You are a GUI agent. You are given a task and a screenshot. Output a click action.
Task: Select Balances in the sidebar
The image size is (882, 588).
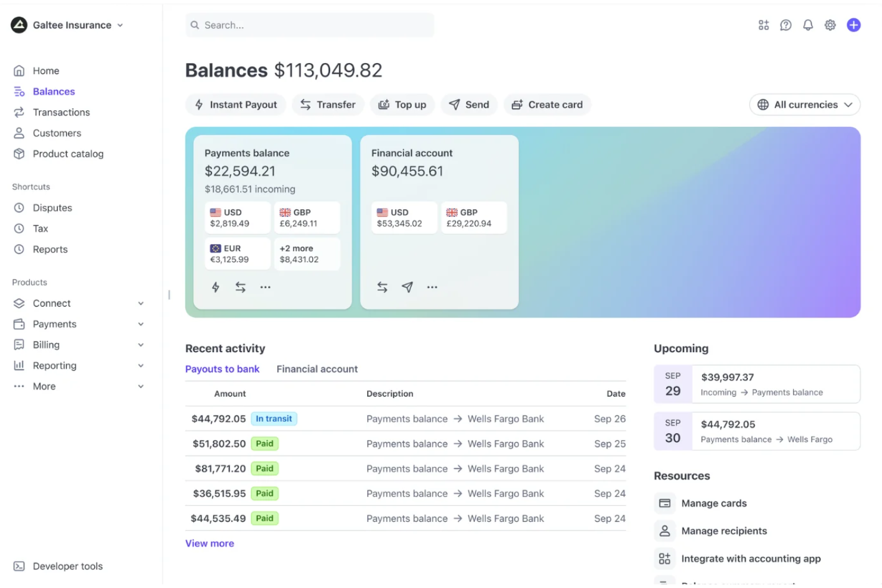tap(54, 91)
